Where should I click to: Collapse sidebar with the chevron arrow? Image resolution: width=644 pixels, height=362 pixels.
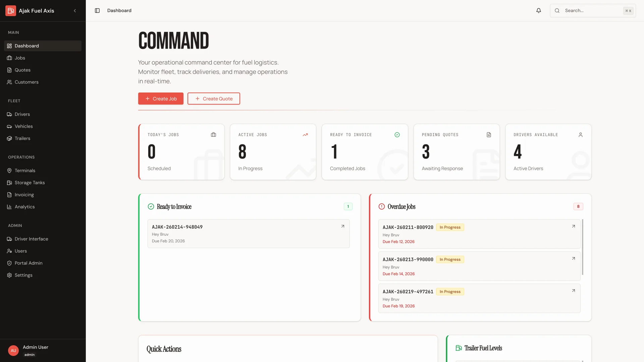(75, 11)
